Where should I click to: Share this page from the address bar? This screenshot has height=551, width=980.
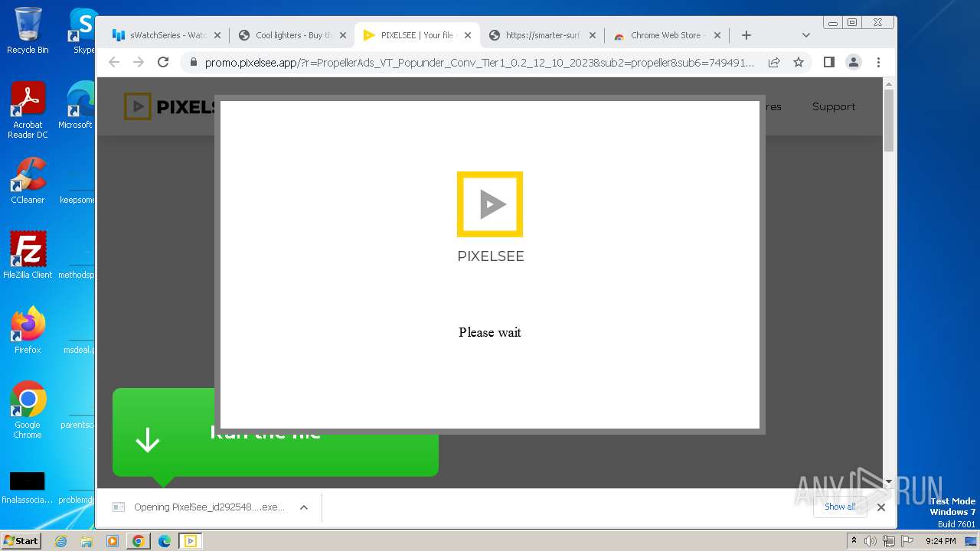pos(774,62)
